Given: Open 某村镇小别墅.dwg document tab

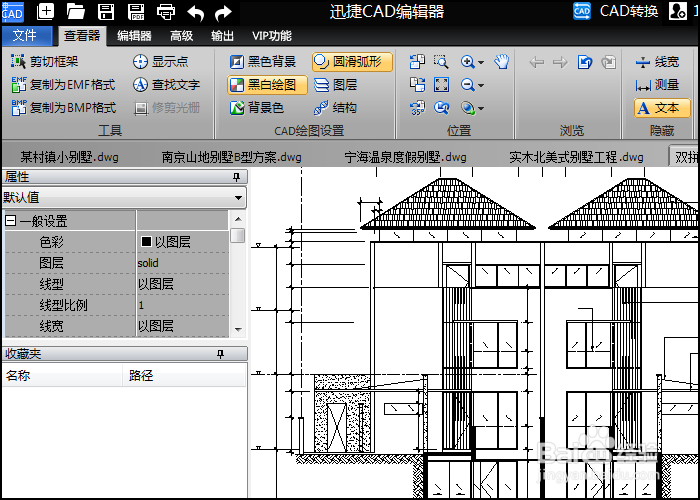Looking at the screenshot, I should click(x=70, y=157).
